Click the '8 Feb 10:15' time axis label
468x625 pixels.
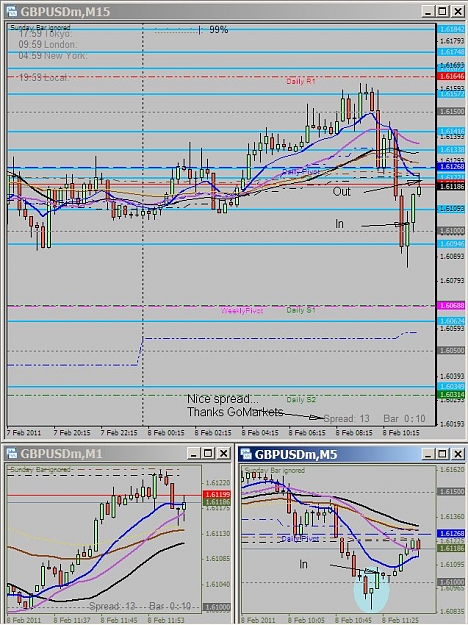[x=401, y=433]
